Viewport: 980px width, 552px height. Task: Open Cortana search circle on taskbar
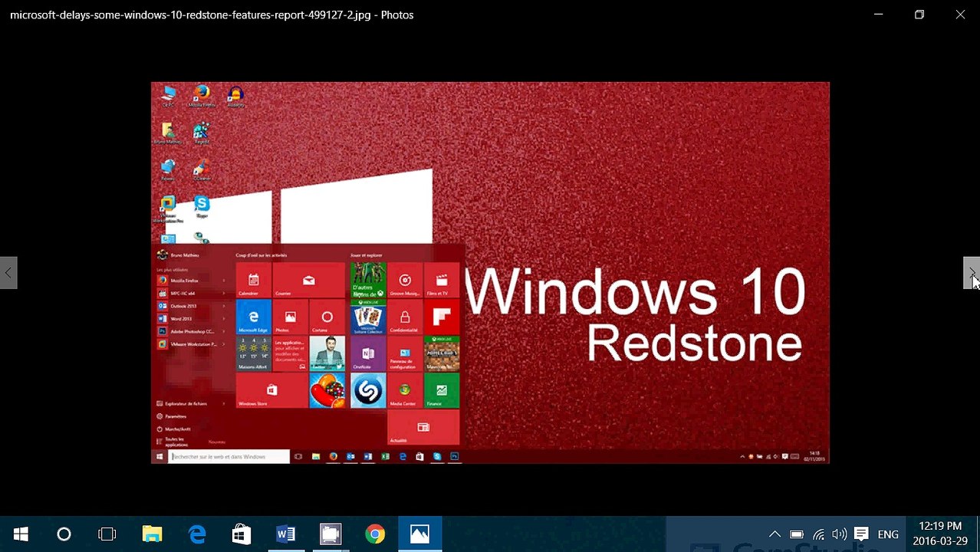click(64, 534)
